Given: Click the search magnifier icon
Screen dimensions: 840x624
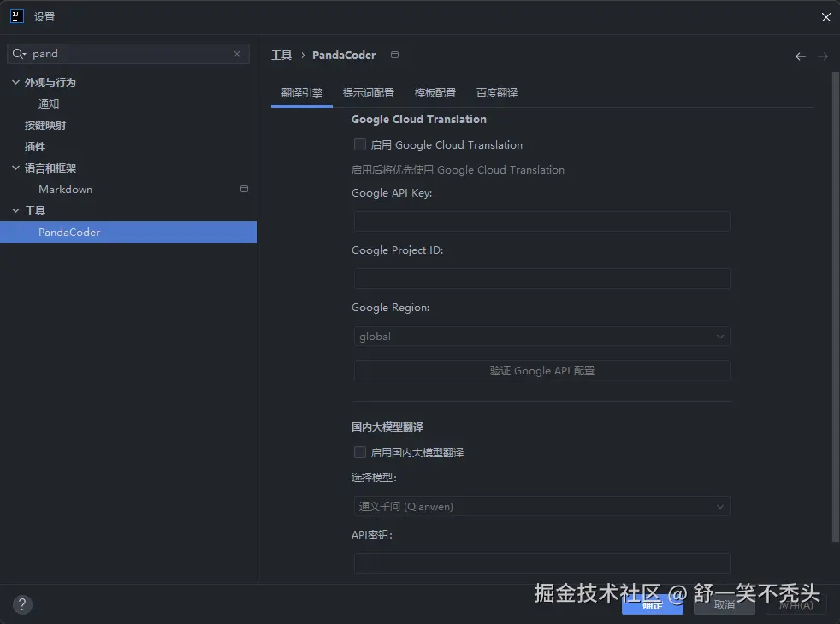Looking at the screenshot, I should pos(19,54).
